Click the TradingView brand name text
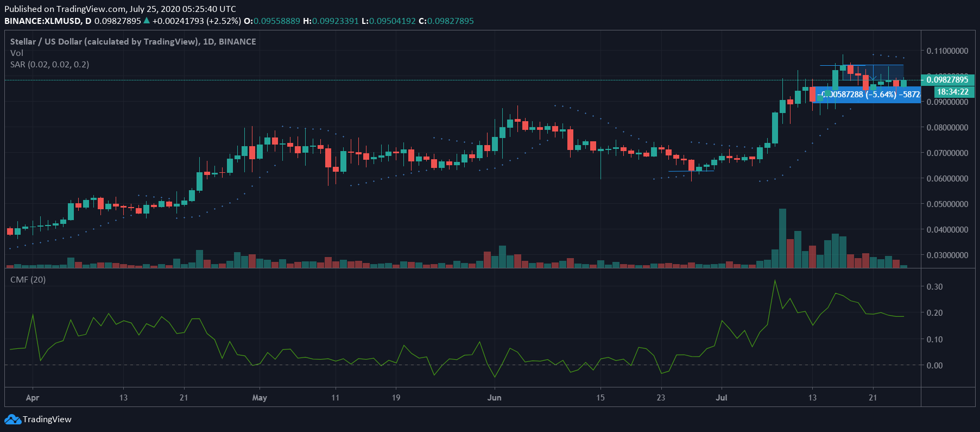This screenshot has height=432, width=980. click(x=47, y=420)
